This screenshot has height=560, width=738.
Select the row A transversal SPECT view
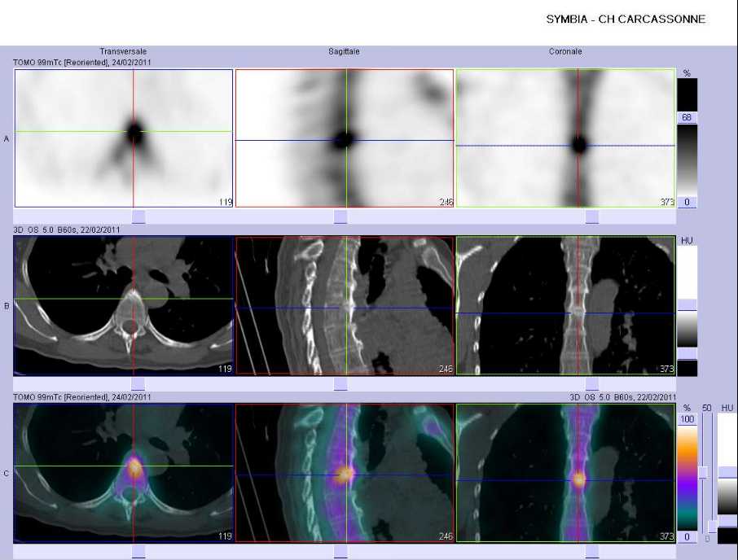[124, 138]
